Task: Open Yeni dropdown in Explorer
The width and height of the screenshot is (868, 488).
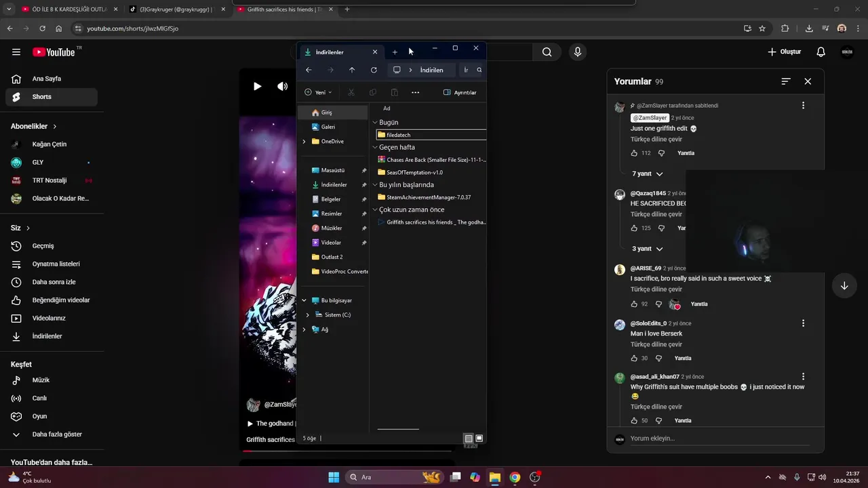Action: (x=318, y=92)
